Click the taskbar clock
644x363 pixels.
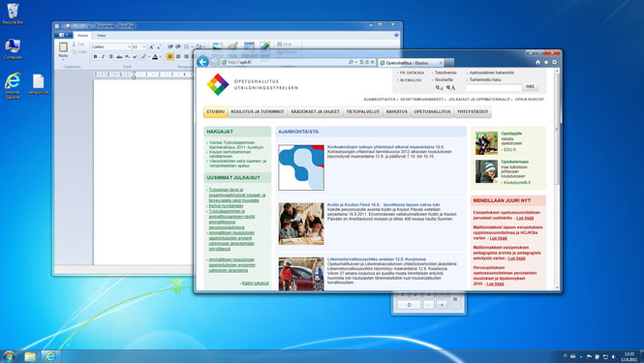point(629,356)
